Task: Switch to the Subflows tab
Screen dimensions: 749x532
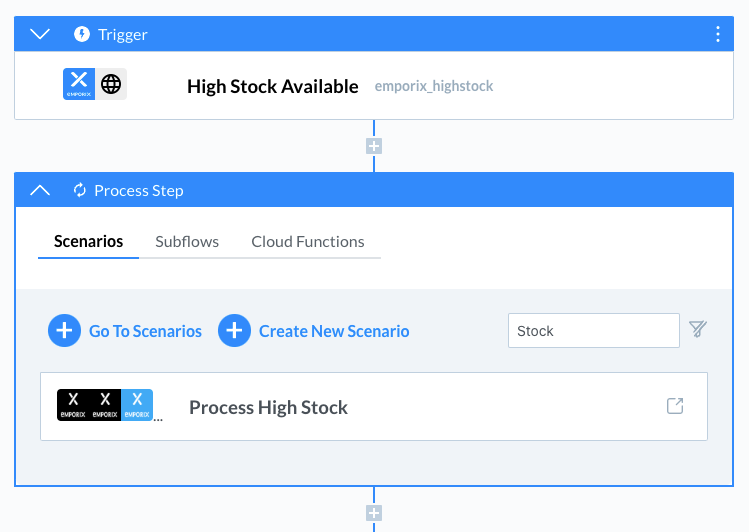Action: point(187,241)
